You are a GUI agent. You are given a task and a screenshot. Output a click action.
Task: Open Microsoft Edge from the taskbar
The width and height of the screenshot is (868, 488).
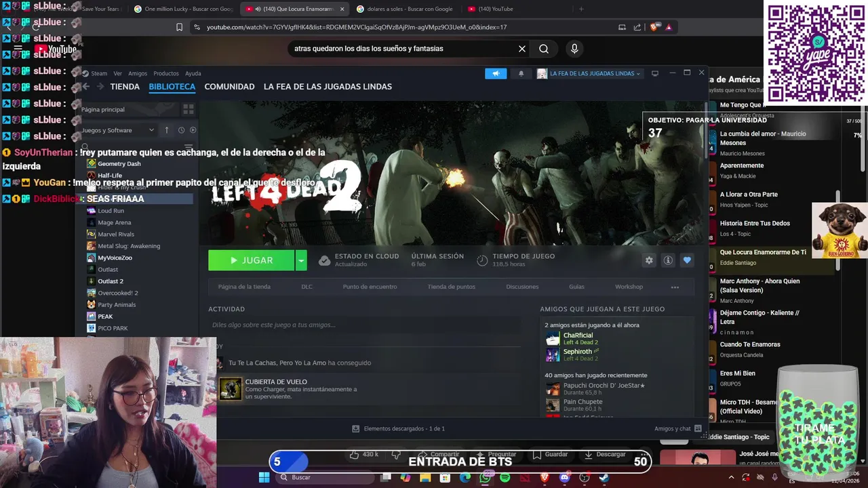click(x=465, y=478)
